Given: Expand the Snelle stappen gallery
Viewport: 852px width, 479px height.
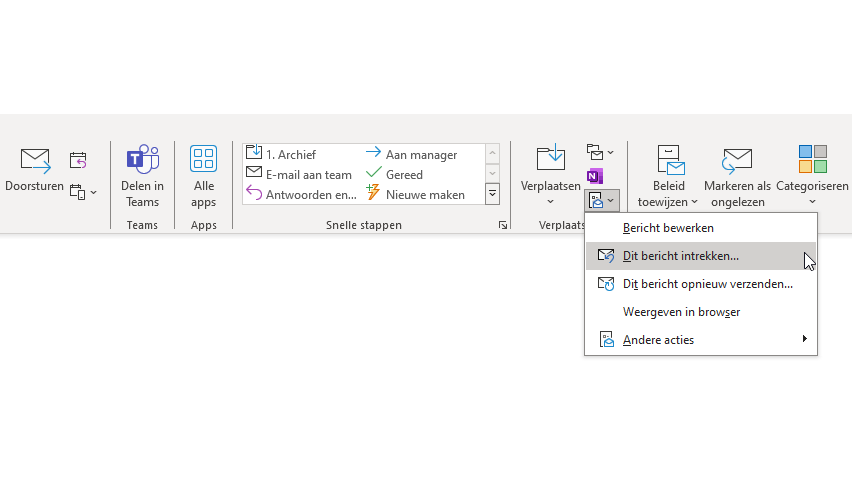Looking at the screenshot, I should coord(492,194).
